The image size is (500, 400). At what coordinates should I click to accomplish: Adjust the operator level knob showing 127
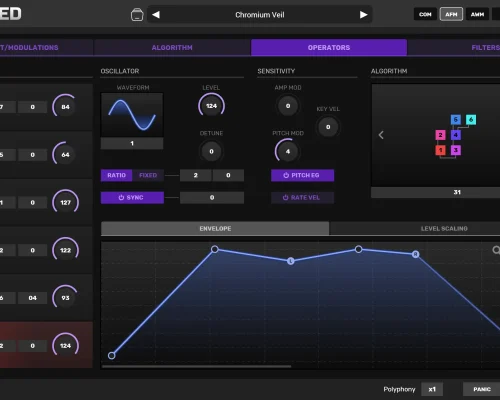pos(65,202)
